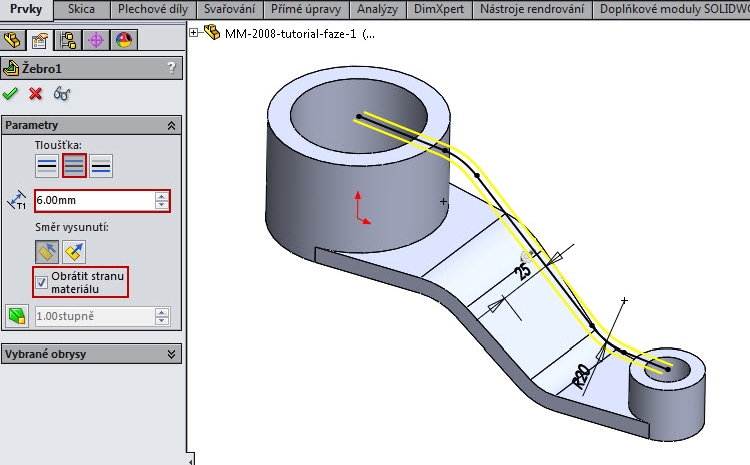This screenshot has height=465, width=750.
Task: Choose normal to sketch extrusion direction
Action: 74,252
